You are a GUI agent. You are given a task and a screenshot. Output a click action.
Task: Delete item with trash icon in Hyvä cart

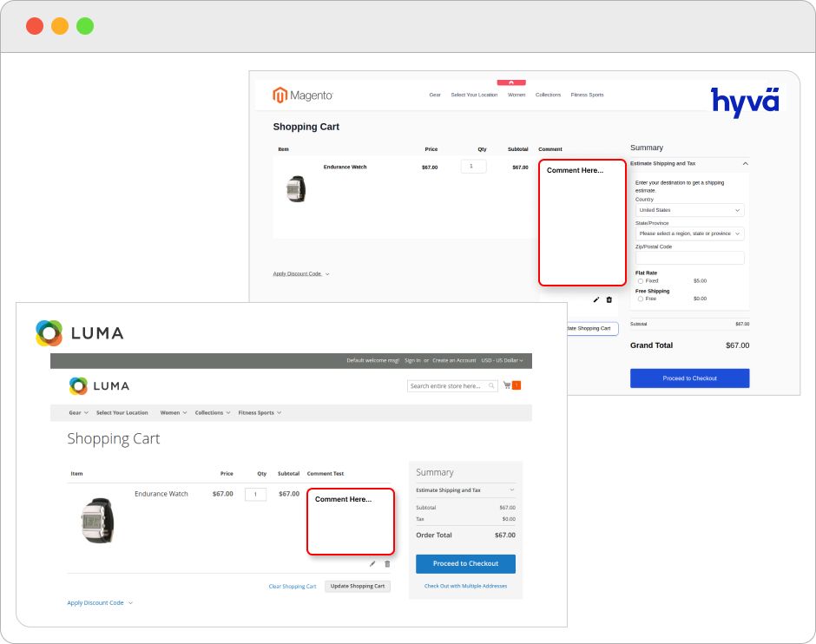click(609, 299)
